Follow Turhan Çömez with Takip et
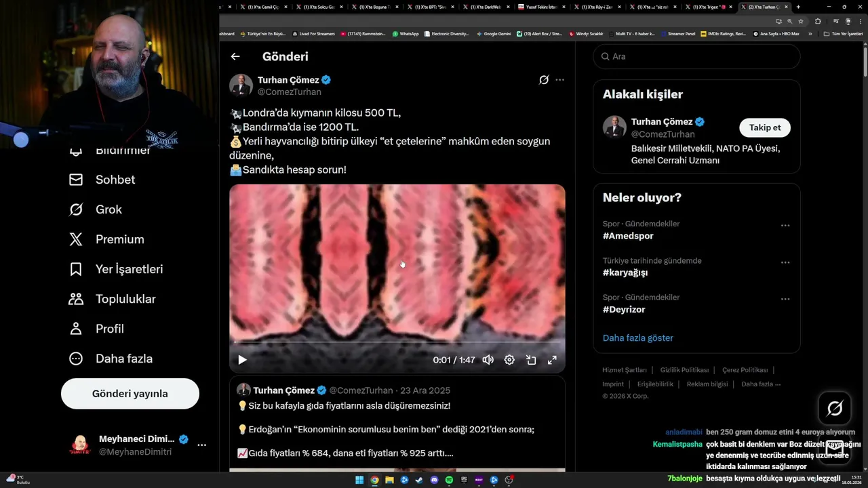 click(x=765, y=127)
